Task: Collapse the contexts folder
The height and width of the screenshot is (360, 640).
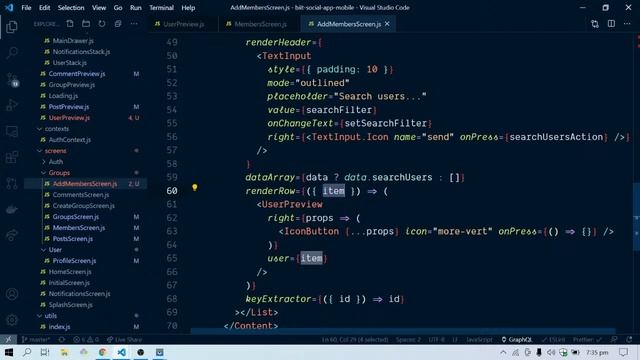Action: click(57, 129)
